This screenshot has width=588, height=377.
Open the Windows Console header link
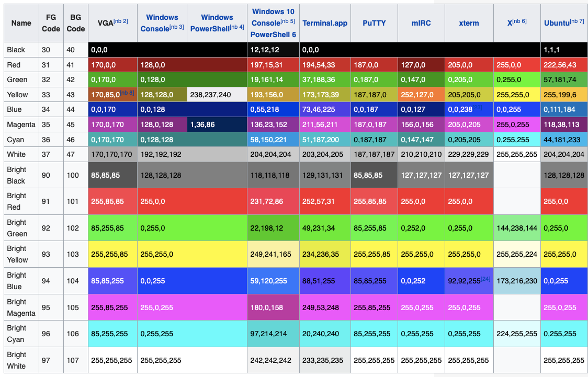(159, 23)
